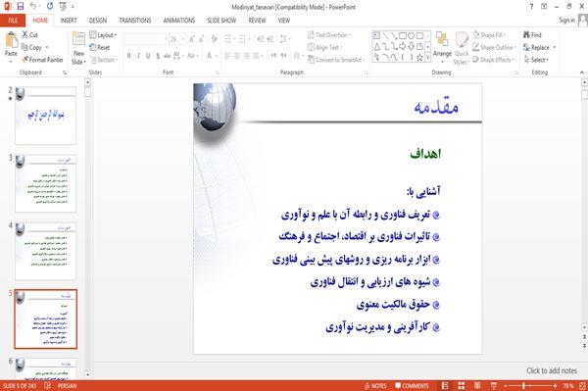This screenshot has height=391, width=588.
Task: Switch to the SLIDE SHOW tab
Action: click(x=221, y=21)
